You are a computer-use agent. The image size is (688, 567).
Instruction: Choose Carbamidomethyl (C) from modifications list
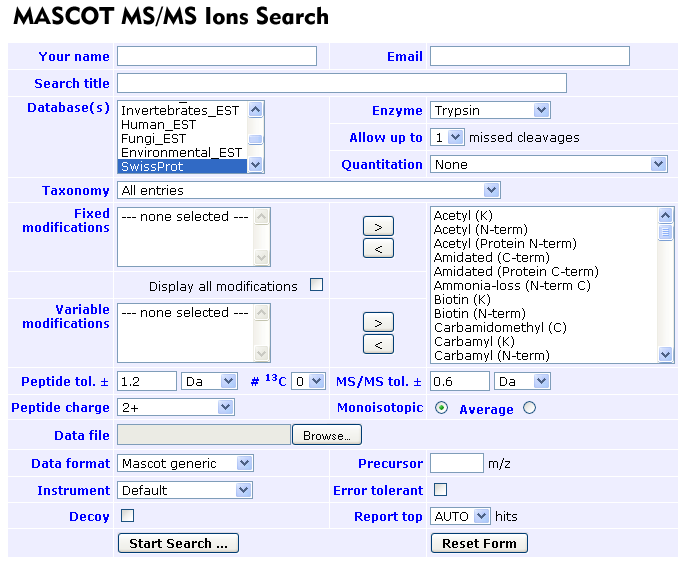(x=500, y=327)
